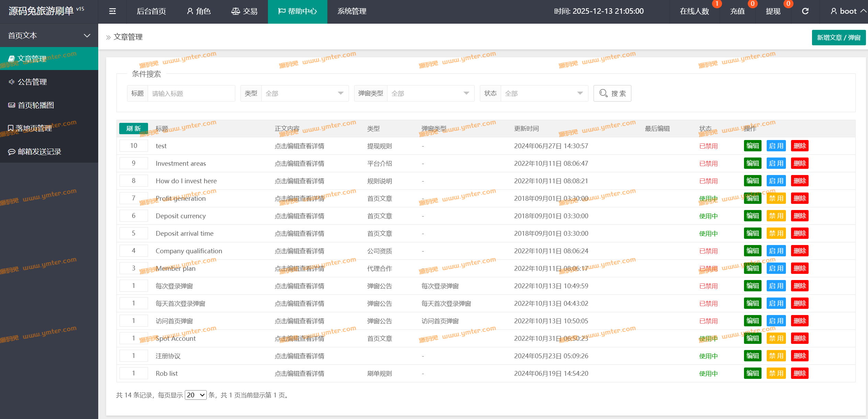Click the 标题 search input field
This screenshot has height=419, width=868.
coord(191,93)
